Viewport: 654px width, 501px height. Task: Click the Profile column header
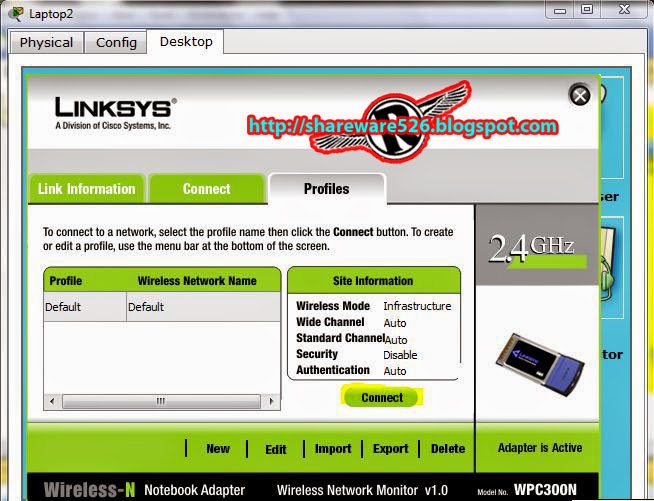coord(65,281)
